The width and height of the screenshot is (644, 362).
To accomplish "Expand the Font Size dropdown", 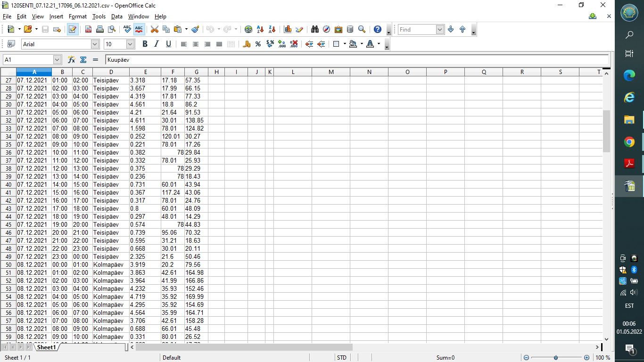I will pyautogui.click(x=131, y=44).
